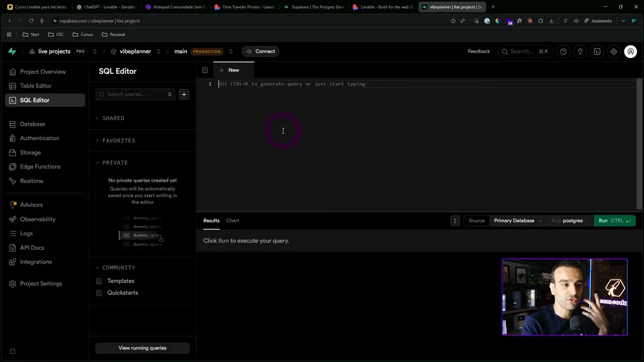Switch to the Chart results tab
644x362 pixels.
[x=232, y=220]
